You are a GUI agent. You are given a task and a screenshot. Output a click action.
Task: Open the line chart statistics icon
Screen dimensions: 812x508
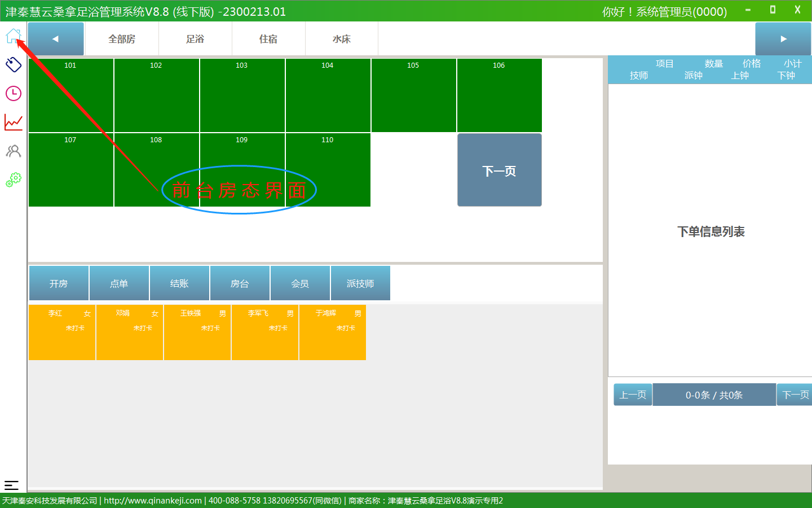pos(13,122)
